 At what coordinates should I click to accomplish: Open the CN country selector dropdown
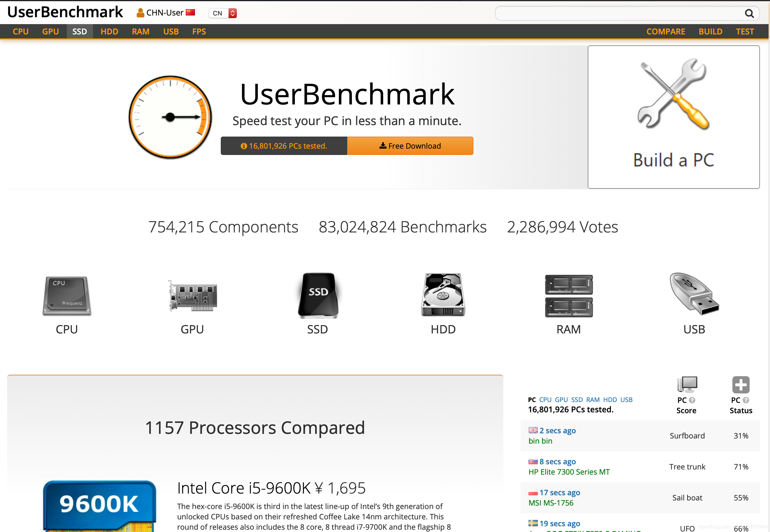click(x=232, y=13)
